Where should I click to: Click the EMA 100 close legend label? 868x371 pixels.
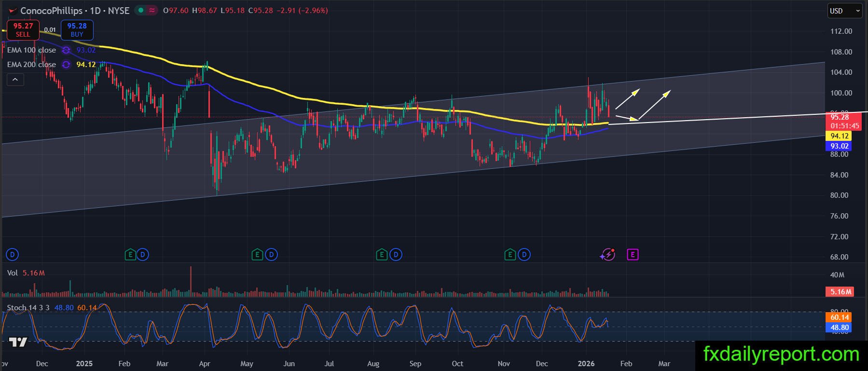31,50
